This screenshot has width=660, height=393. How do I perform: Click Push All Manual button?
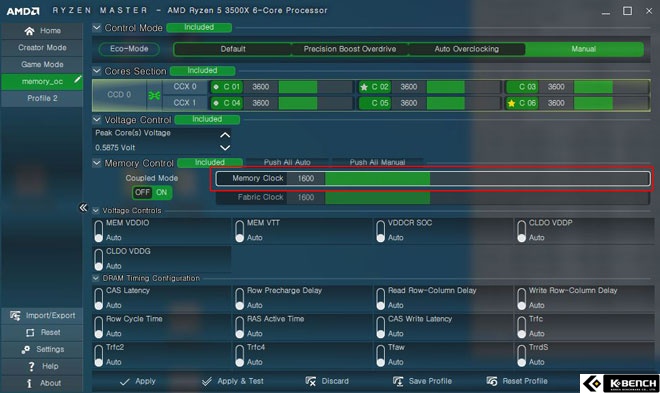click(378, 162)
